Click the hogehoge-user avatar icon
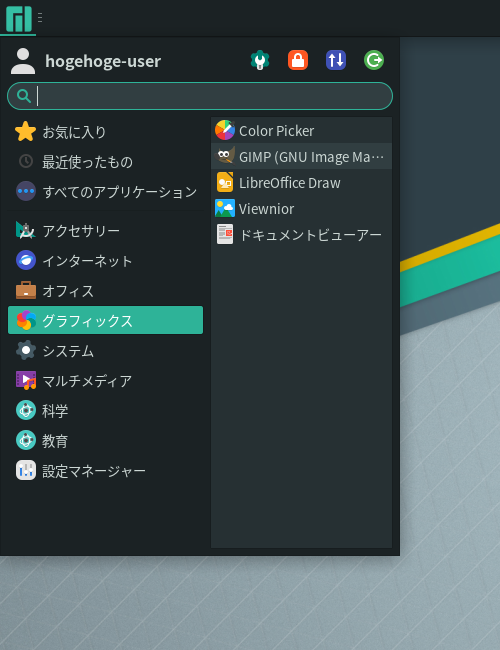 pyautogui.click(x=23, y=61)
